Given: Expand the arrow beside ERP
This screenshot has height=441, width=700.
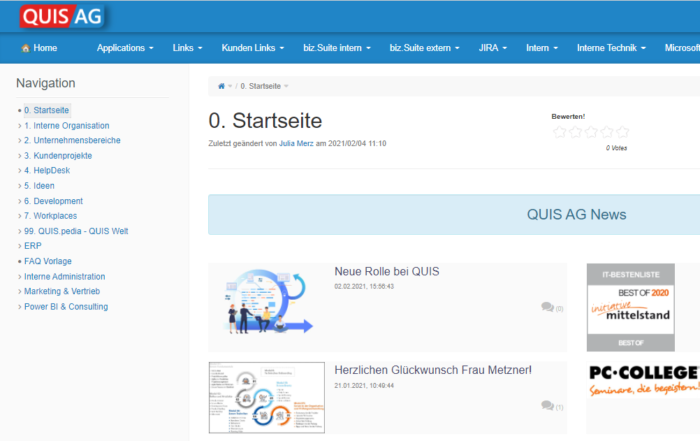Looking at the screenshot, I should (x=19, y=246).
